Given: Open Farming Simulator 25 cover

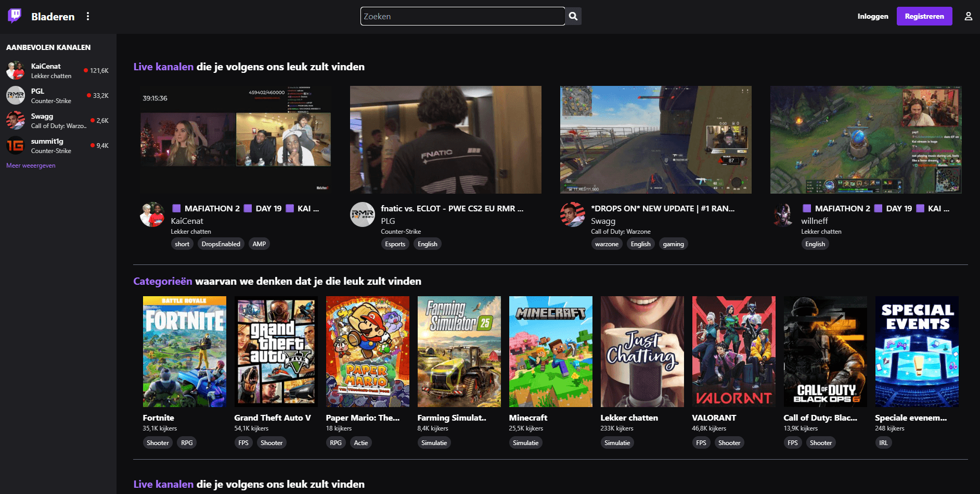Looking at the screenshot, I should pos(459,352).
